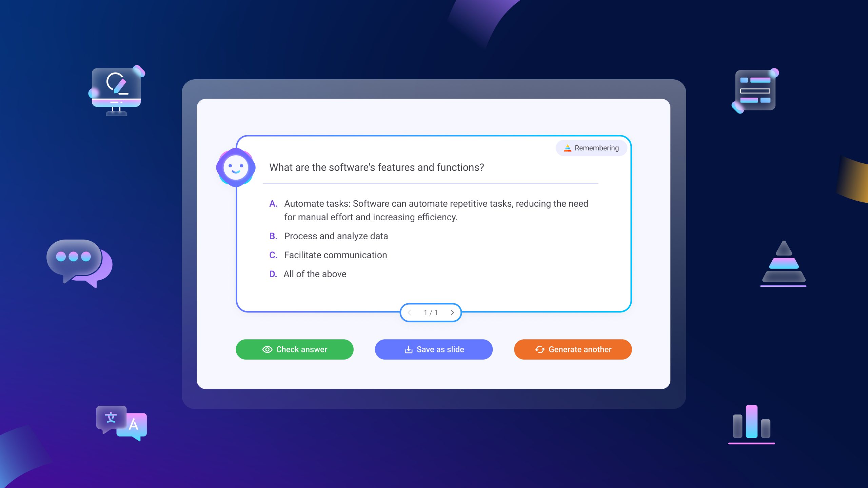Click the Check answer button
This screenshot has height=488, width=868.
pos(295,349)
